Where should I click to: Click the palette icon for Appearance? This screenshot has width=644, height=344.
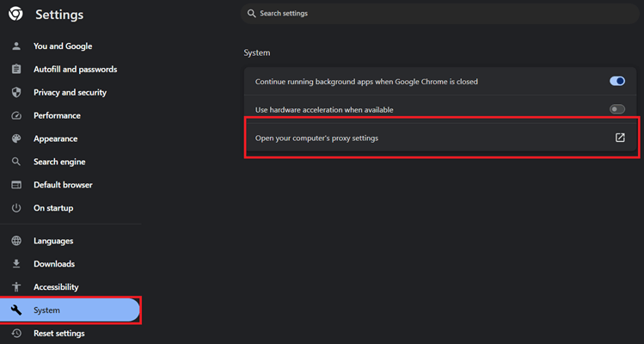(x=15, y=138)
